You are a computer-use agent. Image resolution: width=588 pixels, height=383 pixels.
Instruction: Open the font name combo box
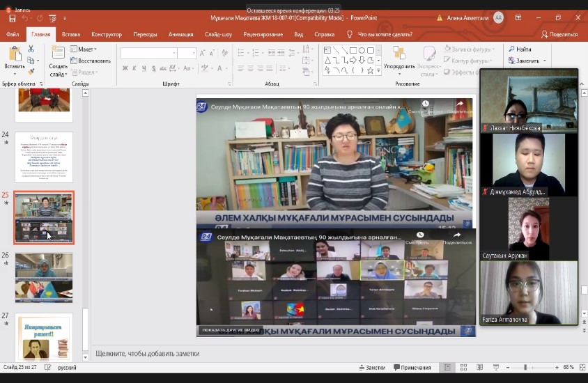[x=148, y=53]
